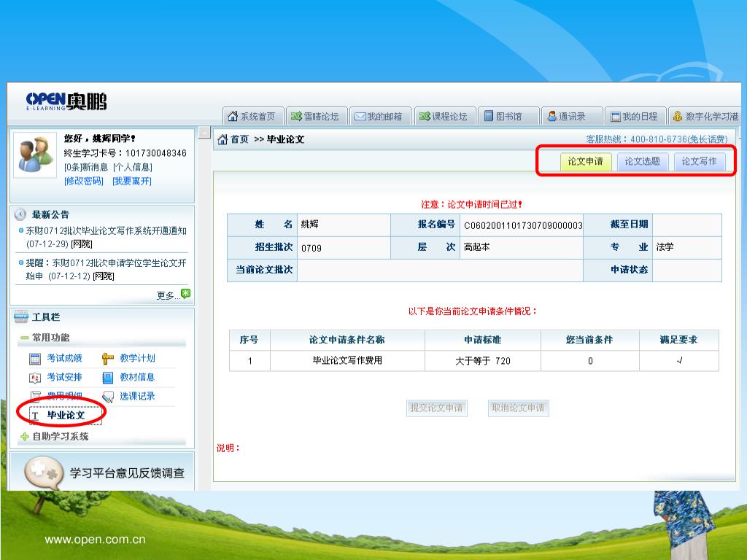Open the 图书馆 navigation tab
Image resolution: width=747 pixels, height=560 pixels.
click(508, 116)
